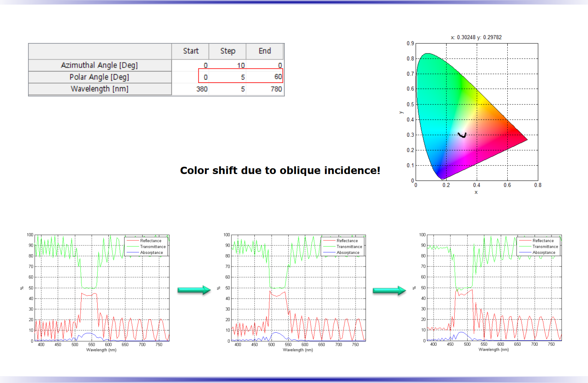Image resolution: width=588 pixels, height=383 pixels.
Task: Select the Azimuthal Angle [Deg] row label
Action: [100, 65]
